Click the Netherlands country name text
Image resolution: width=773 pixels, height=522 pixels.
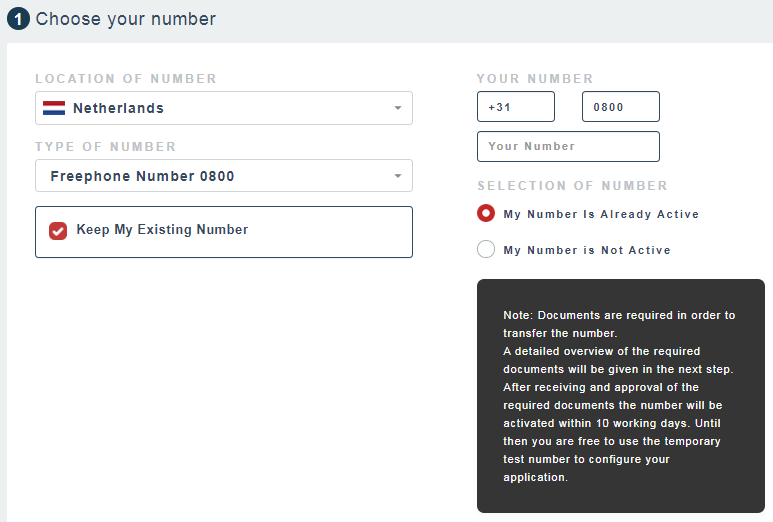pyautogui.click(x=118, y=108)
